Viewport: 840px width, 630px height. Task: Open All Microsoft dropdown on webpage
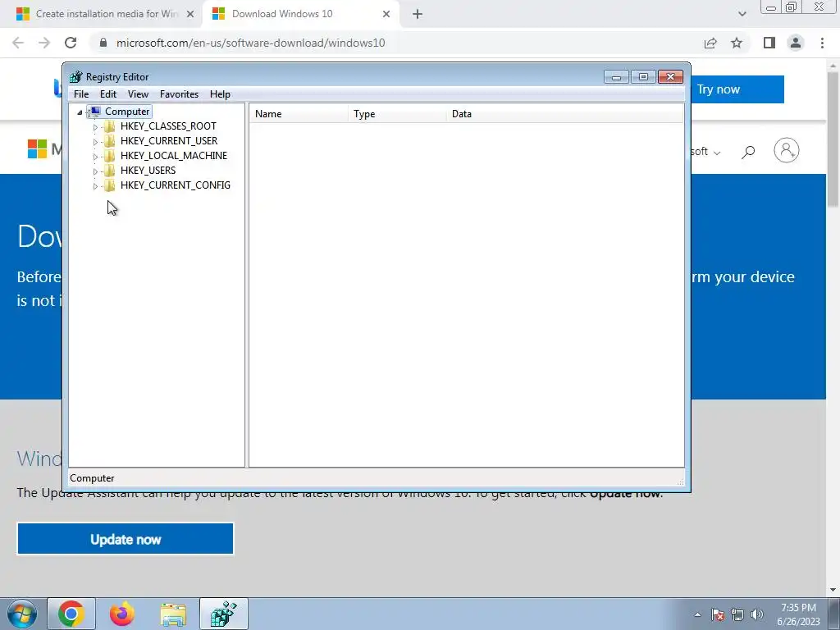[706, 152]
